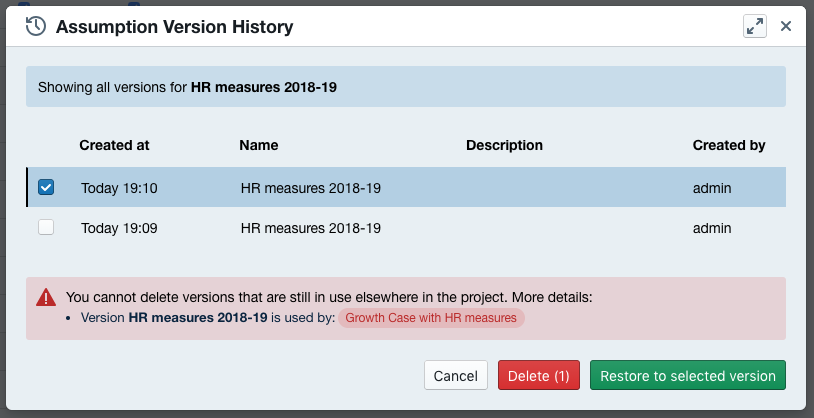The height and width of the screenshot is (418, 814).
Task: Click the Created by column header
Action: pyautogui.click(x=729, y=145)
